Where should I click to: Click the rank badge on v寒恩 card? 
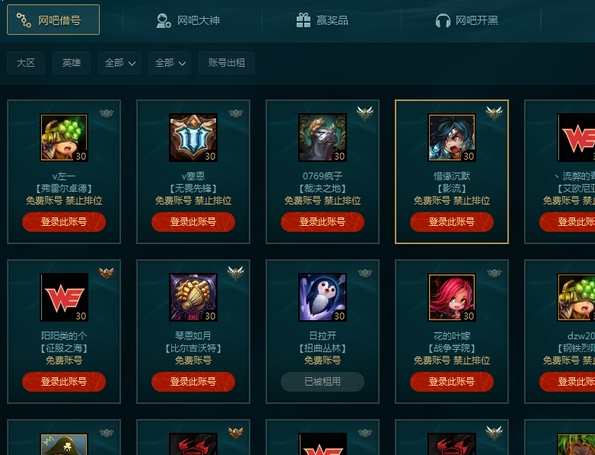coord(236,113)
